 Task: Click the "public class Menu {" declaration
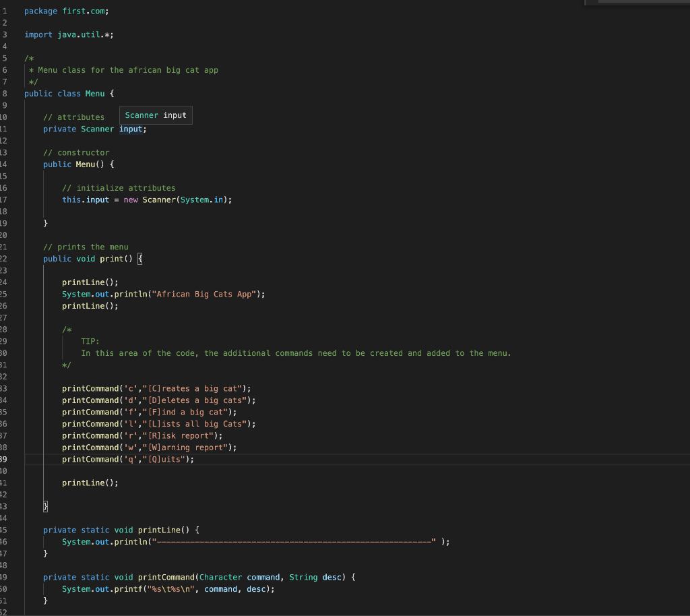coord(69,94)
